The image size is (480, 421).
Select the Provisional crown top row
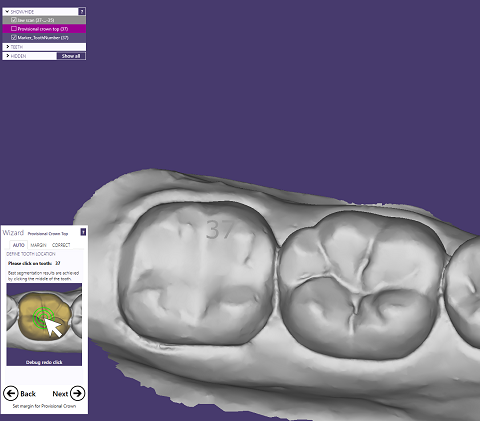tap(44, 29)
